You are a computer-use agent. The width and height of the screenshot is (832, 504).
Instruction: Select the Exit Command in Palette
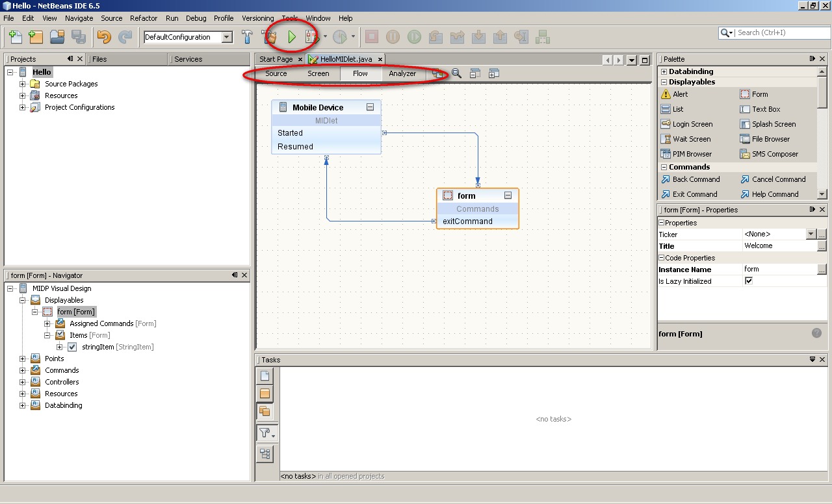689,194
